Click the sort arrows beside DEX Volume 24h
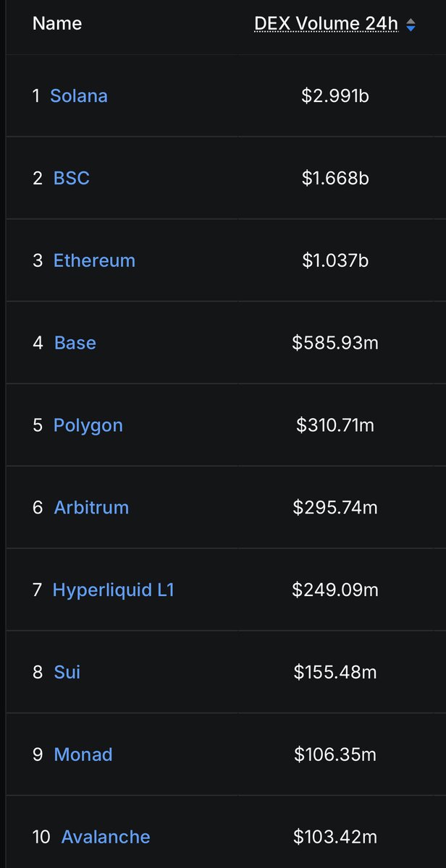Screen dimensions: 446x868 pos(411,25)
